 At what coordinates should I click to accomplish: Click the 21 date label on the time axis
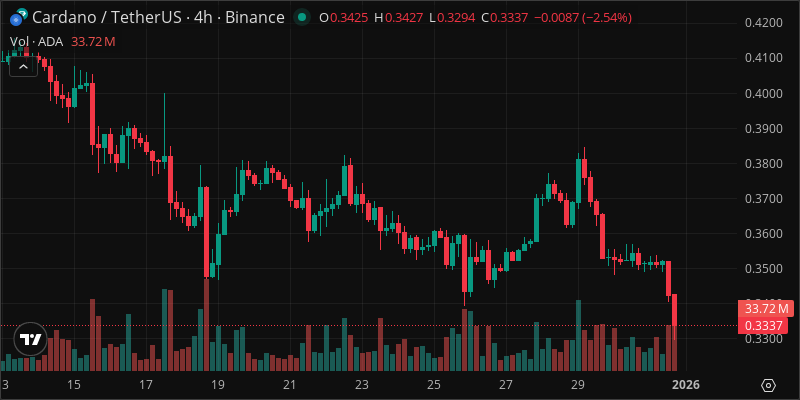click(290, 384)
